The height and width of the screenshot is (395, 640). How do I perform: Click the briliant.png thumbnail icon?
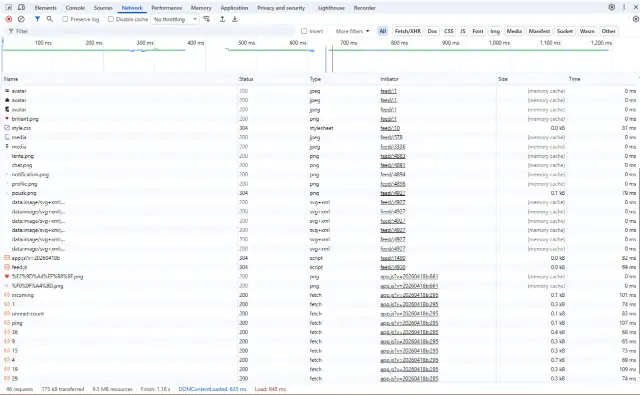click(x=7, y=118)
